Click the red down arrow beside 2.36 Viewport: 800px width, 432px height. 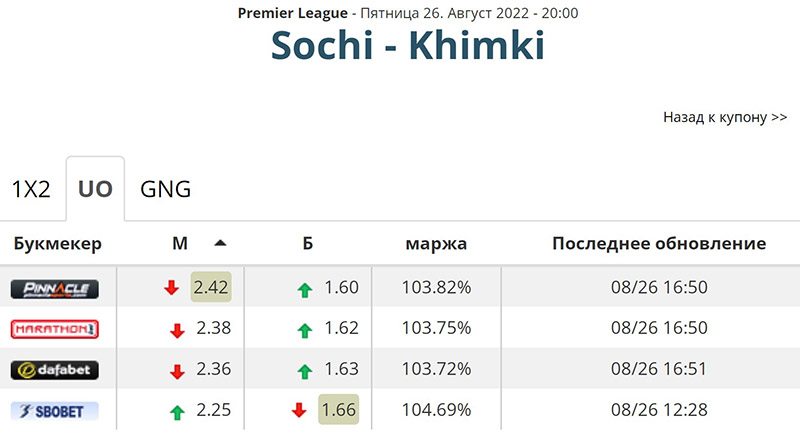(x=177, y=371)
